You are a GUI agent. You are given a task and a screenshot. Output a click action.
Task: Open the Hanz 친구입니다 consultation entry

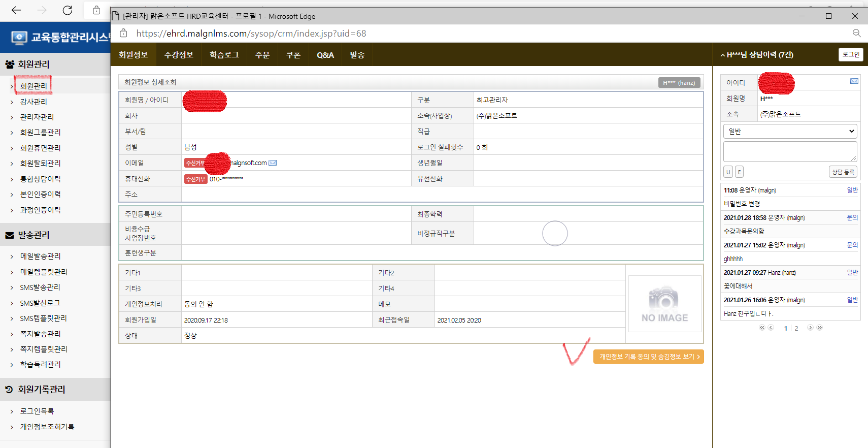point(749,313)
